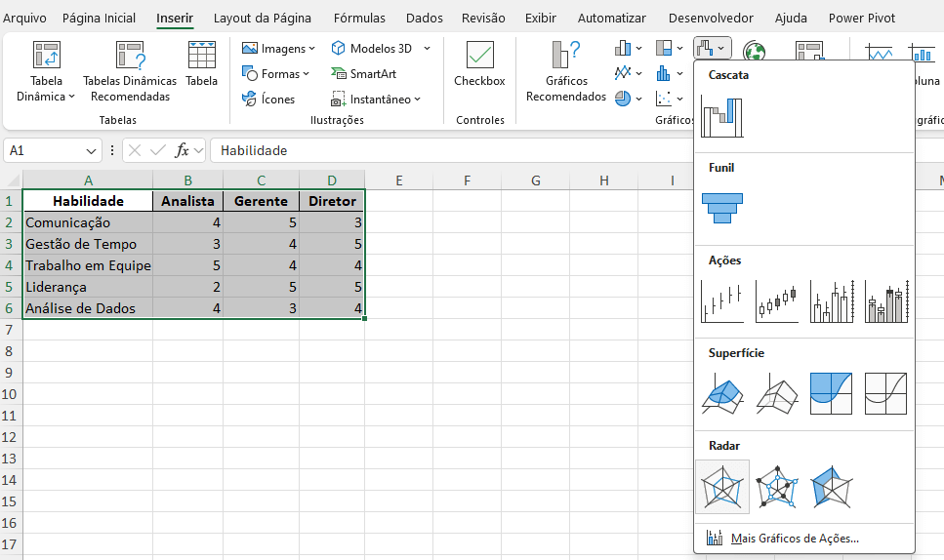The image size is (944, 560).
Task: Select the 3D surface chart icon
Action: click(722, 394)
